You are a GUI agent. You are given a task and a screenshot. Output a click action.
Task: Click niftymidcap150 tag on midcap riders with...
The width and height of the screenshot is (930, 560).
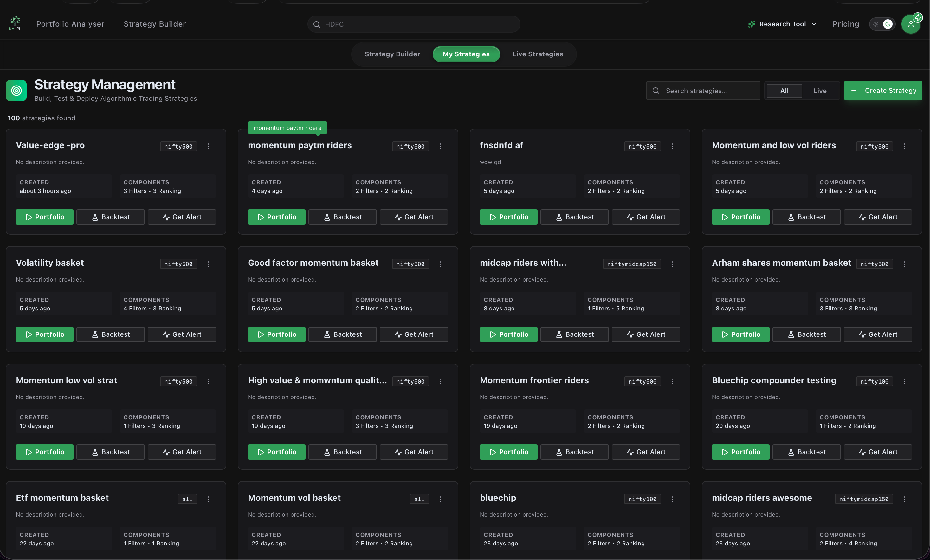(632, 264)
